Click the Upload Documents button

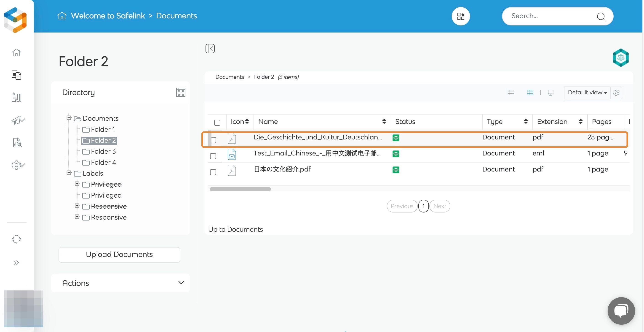[119, 254]
